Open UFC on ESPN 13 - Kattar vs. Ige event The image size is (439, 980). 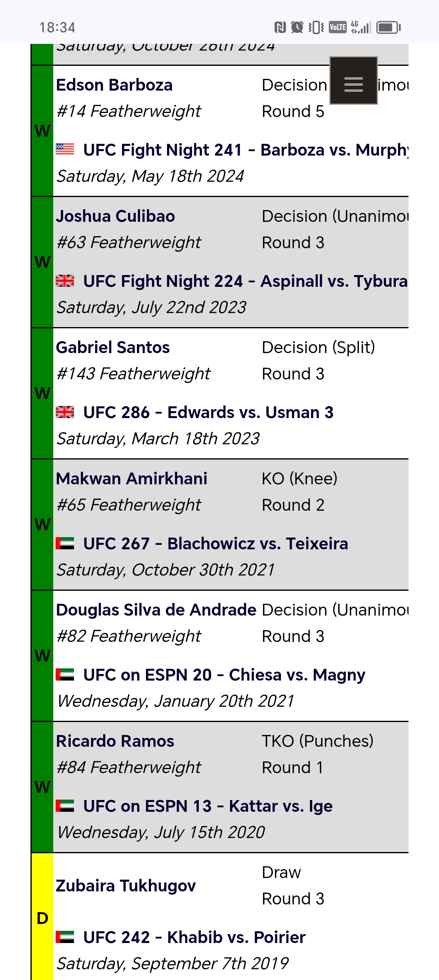tap(208, 806)
